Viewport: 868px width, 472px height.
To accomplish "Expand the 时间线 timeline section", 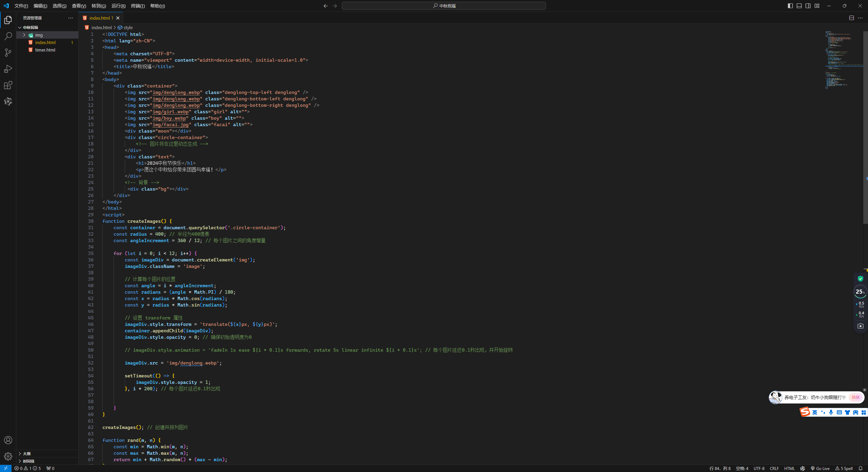I will click(28, 461).
